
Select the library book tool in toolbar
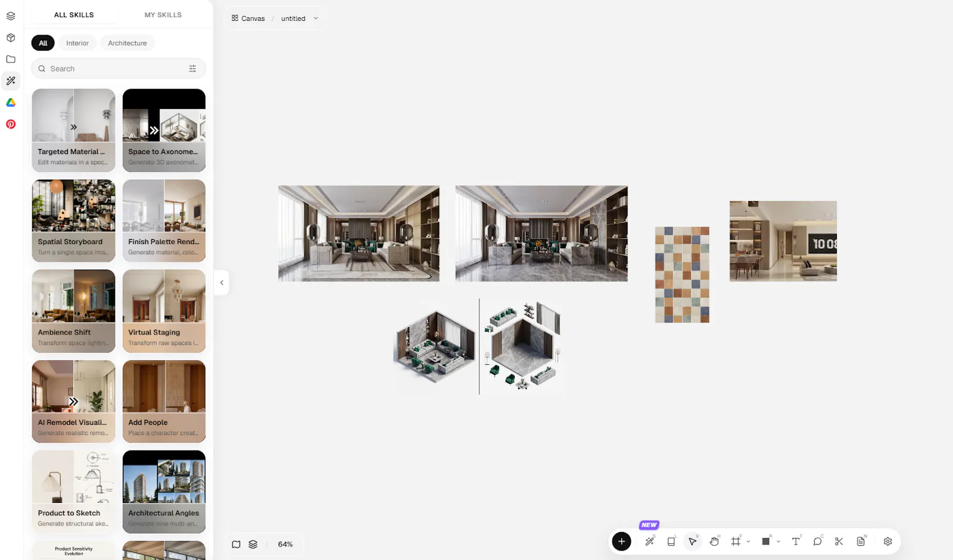[671, 542]
